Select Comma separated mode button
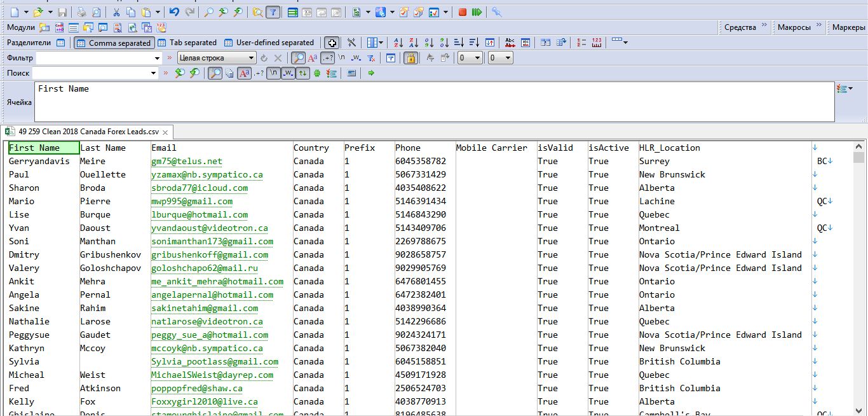 pos(114,43)
